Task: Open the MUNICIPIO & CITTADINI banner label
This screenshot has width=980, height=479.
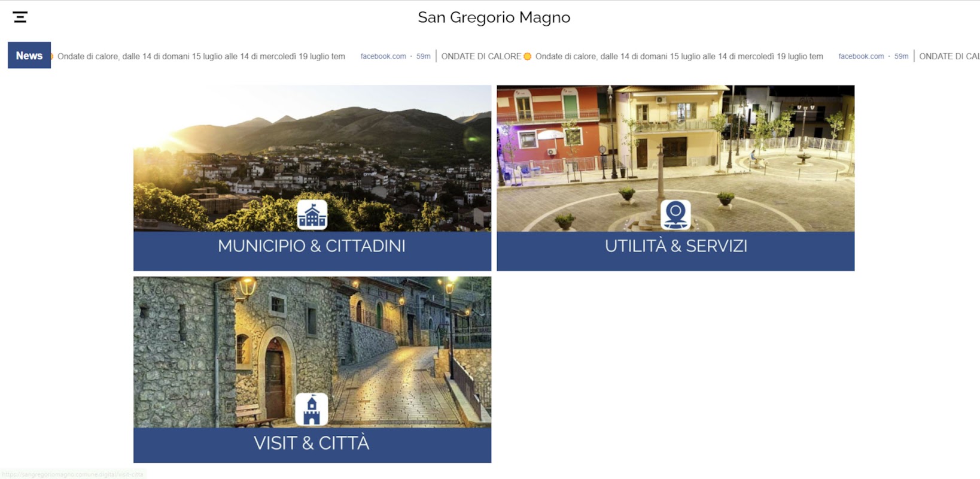Action: coord(312,246)
